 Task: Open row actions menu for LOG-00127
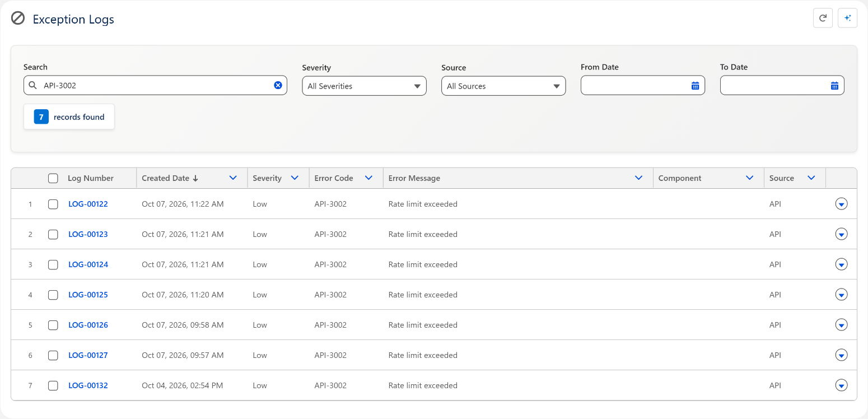841,355
